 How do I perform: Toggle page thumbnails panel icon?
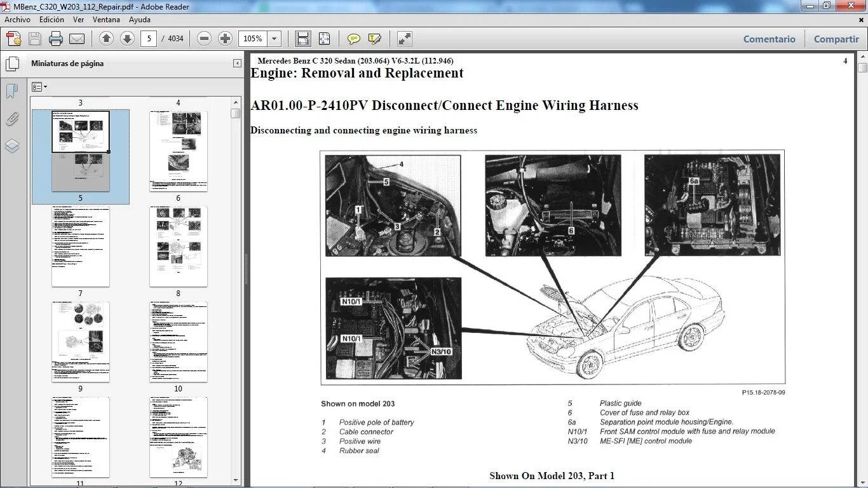point(12,64)
